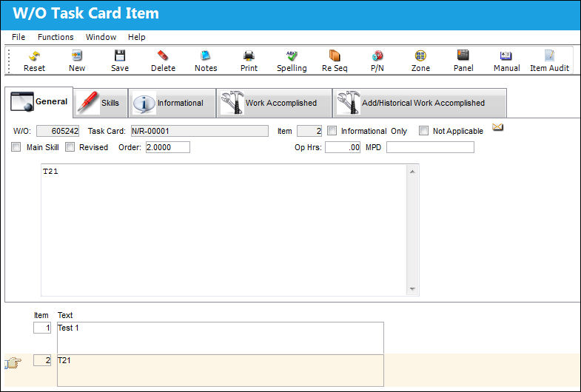Click the MPD input field
This screenshot has height=392, width=581.
(x=430, y=147)
